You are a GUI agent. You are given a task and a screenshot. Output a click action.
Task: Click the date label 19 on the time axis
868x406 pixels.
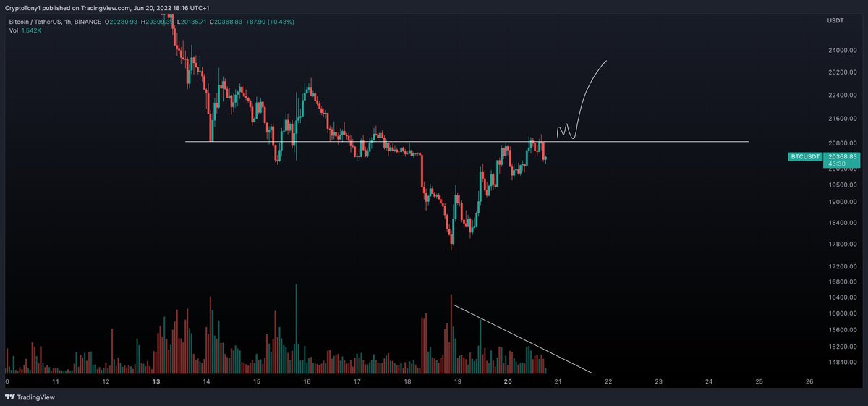[x=457, y=381]
